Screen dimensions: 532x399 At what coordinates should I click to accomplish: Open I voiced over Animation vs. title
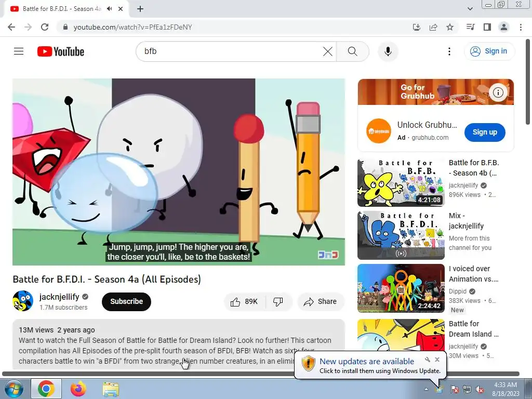tap(473, 274)
